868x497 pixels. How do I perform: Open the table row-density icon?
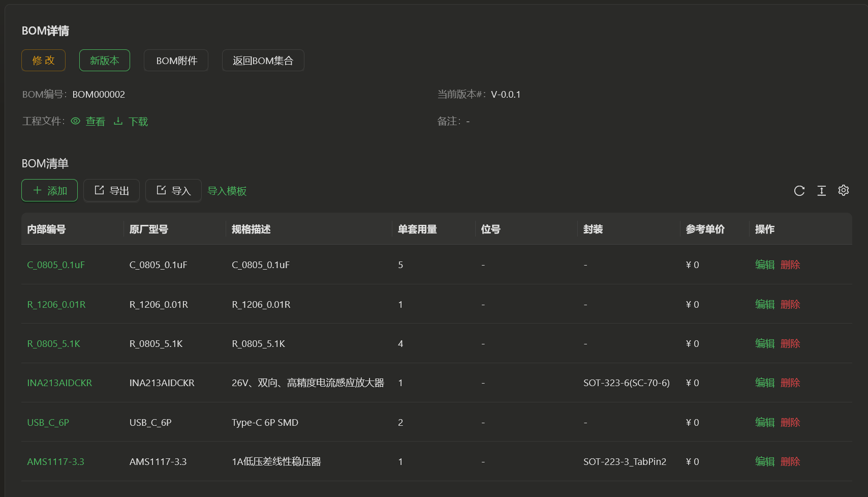tap(822, 191)
